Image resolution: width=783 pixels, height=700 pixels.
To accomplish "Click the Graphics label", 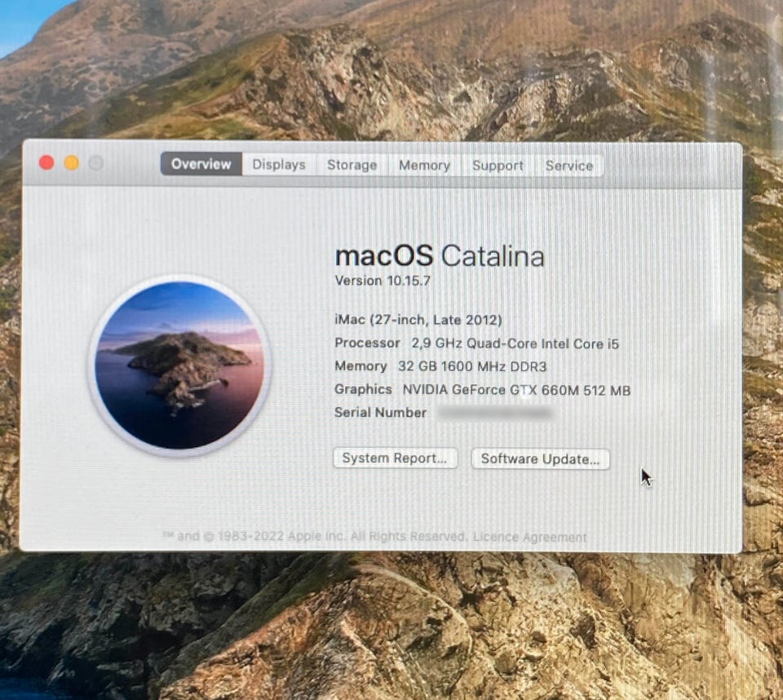I will pyautogui.click(x=363, y=389).
